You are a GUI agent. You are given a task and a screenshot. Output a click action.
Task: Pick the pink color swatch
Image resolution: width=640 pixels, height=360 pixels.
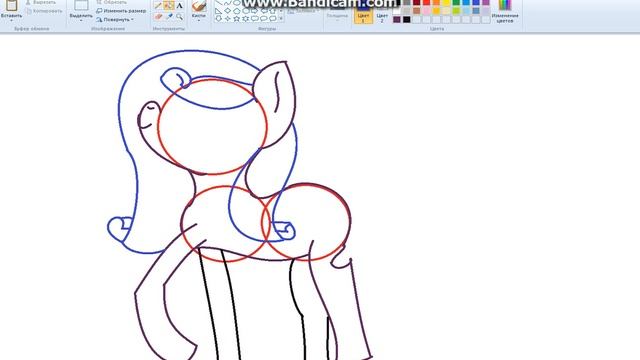(x=426, y=11)
